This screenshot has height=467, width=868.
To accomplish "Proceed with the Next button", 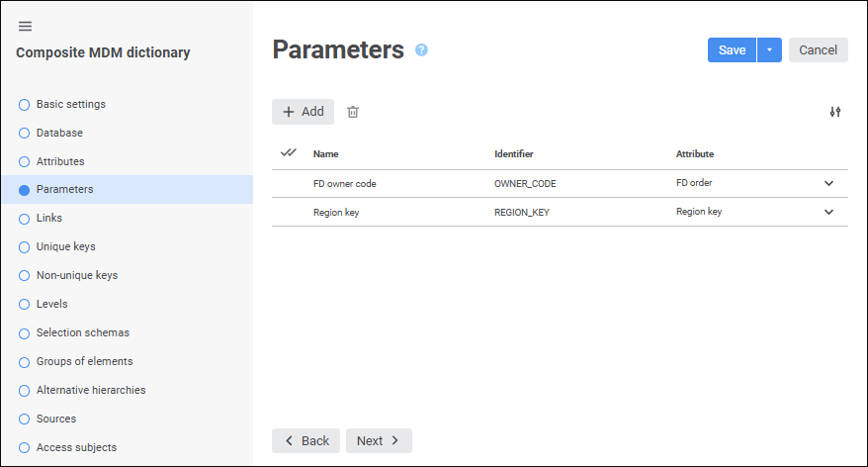I will click(379, 440).
